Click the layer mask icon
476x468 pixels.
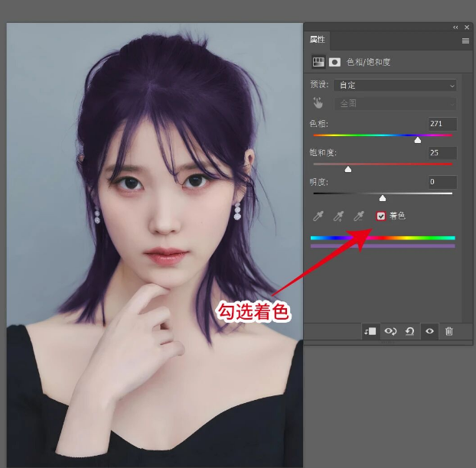(x=334, y=62)
